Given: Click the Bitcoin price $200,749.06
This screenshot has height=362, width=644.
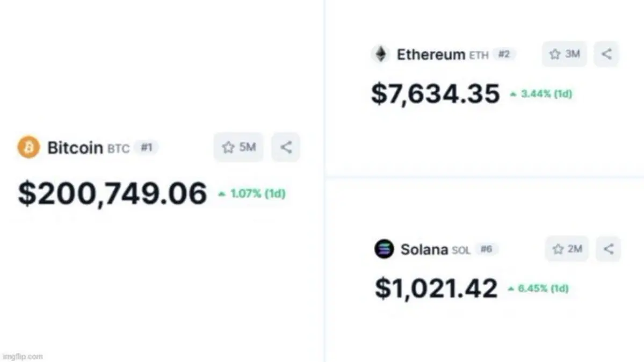Looking at the screenshot, I should point(112,193).
